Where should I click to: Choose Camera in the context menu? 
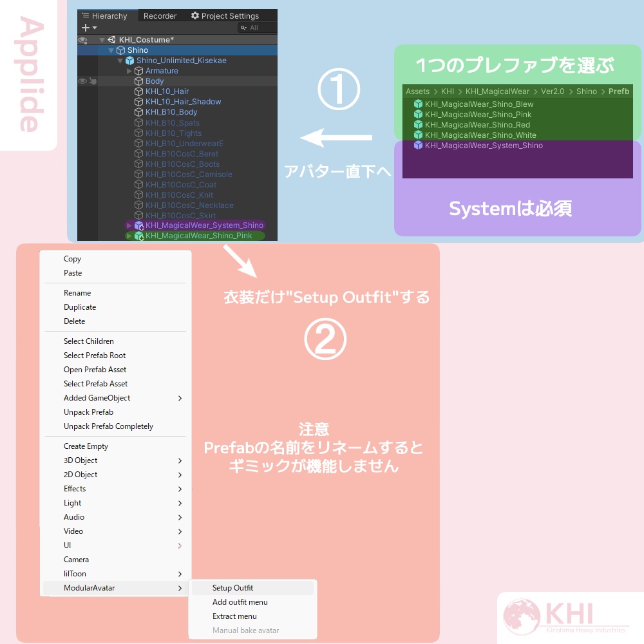click(115, 560)
